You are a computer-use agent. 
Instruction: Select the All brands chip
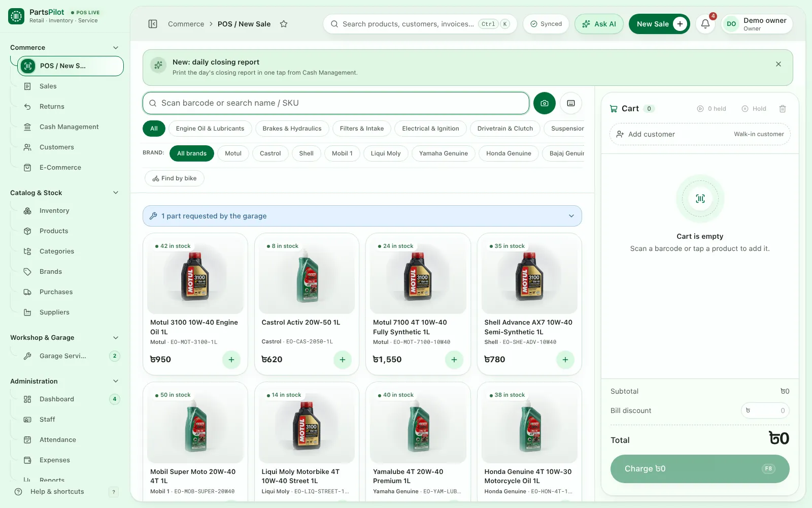pyautogui.click(x=192, y=153)
